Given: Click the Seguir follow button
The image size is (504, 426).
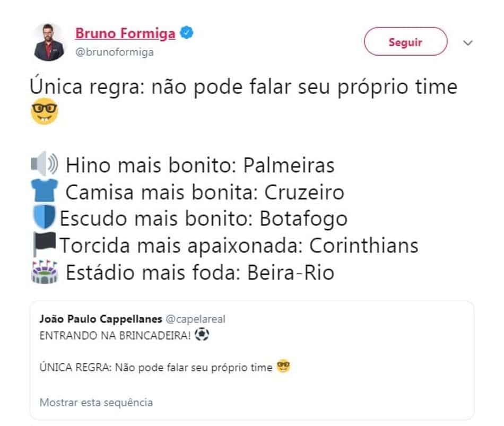Looking at the screenshot, I should point(405,41).
